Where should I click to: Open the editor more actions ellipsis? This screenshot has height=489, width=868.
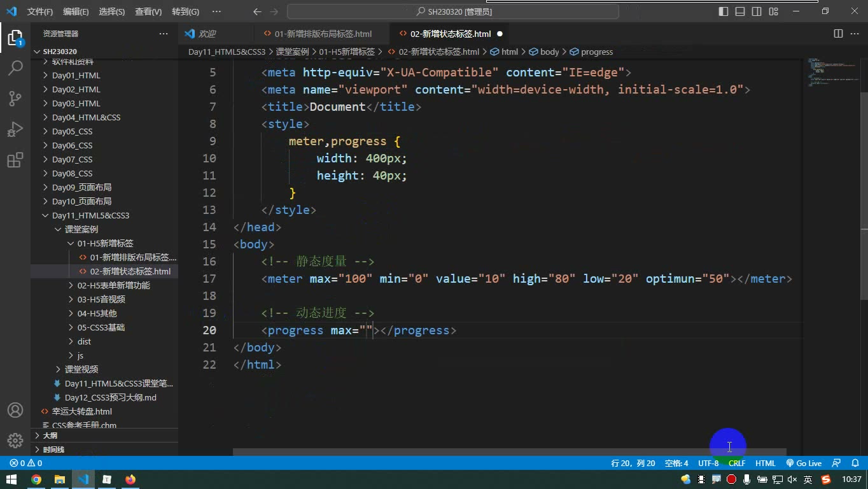click(x=854, y=34)
